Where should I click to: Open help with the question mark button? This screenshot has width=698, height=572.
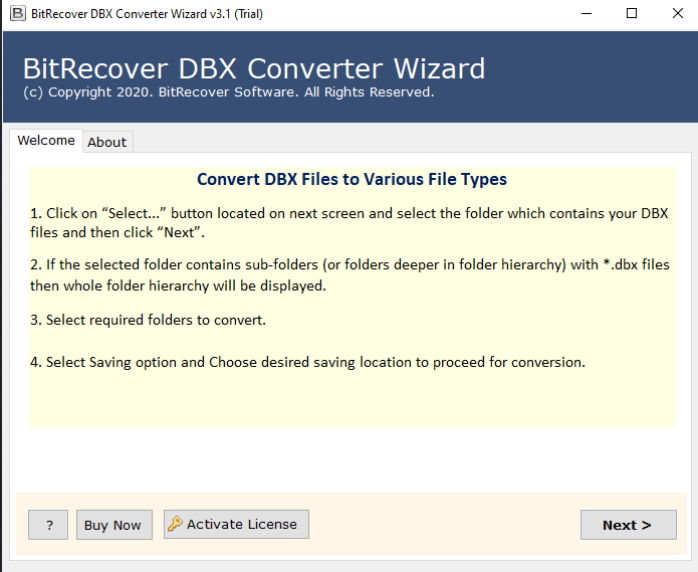pyautogui.click(x=48, y=525)
